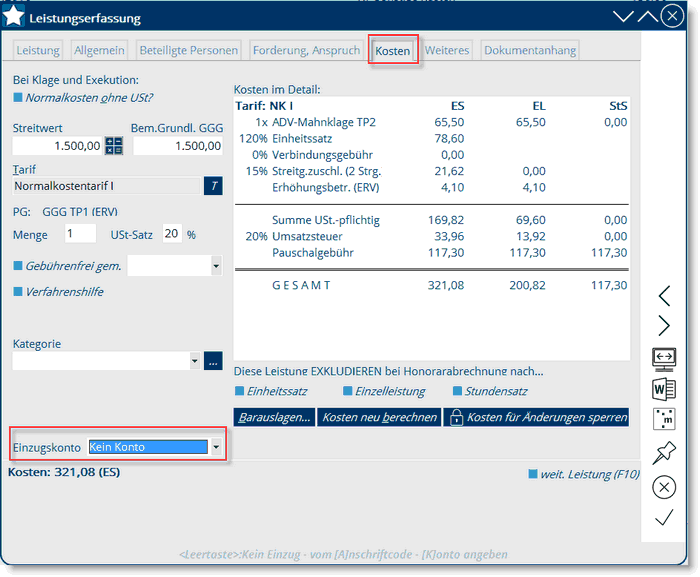
Task: Click the Kein Konto field
Action: coord(148,447)
